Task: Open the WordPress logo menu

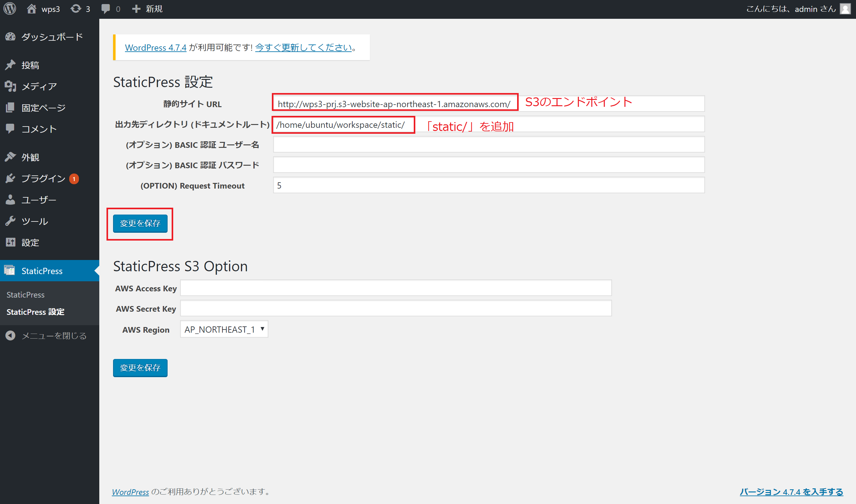Action: pyautogui.click(x=10, y=9)
